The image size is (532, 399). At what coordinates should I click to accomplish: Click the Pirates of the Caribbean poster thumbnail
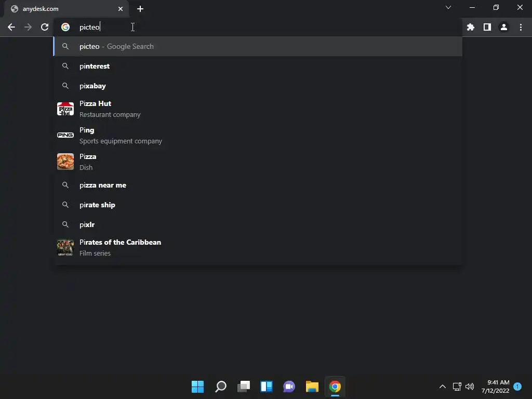(65, 248)
